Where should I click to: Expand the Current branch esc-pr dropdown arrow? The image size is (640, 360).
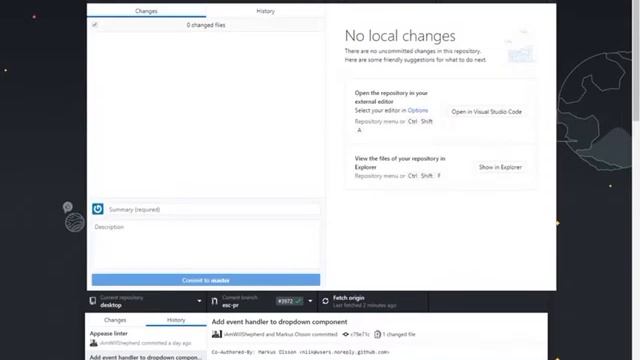coord(310,301)
